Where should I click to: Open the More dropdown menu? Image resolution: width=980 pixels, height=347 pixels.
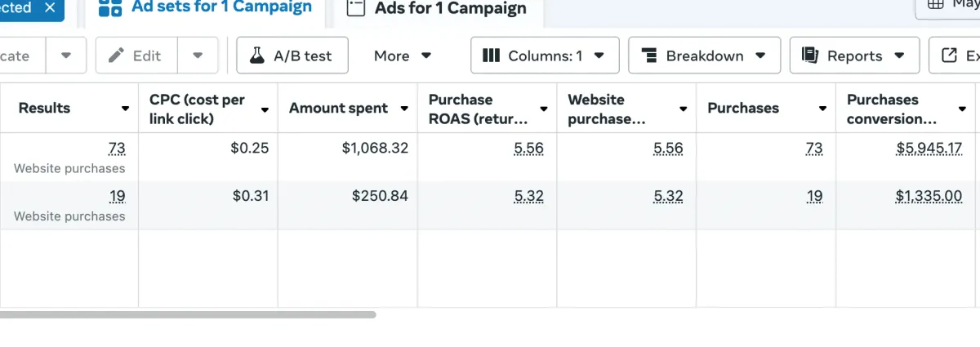click(402, 56)
